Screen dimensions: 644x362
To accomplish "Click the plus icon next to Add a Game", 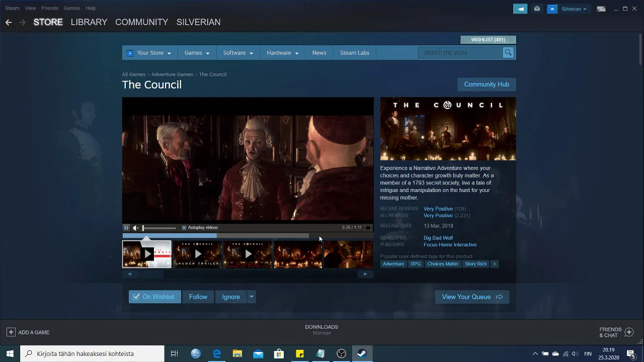I will (x=11, y=332).
